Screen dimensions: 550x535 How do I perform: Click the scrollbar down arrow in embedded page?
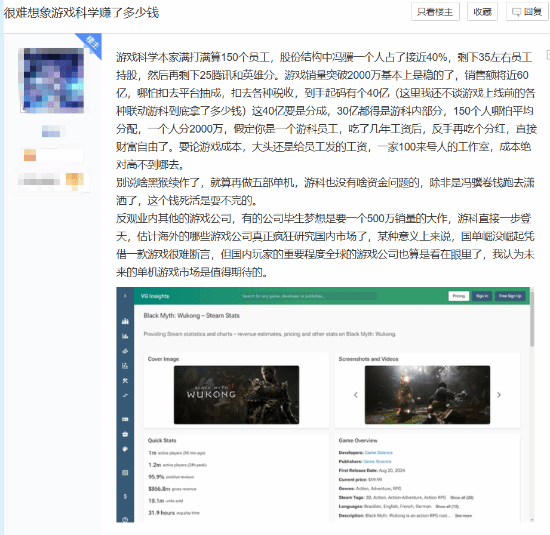pyautogui.click(x=532, y=520)
